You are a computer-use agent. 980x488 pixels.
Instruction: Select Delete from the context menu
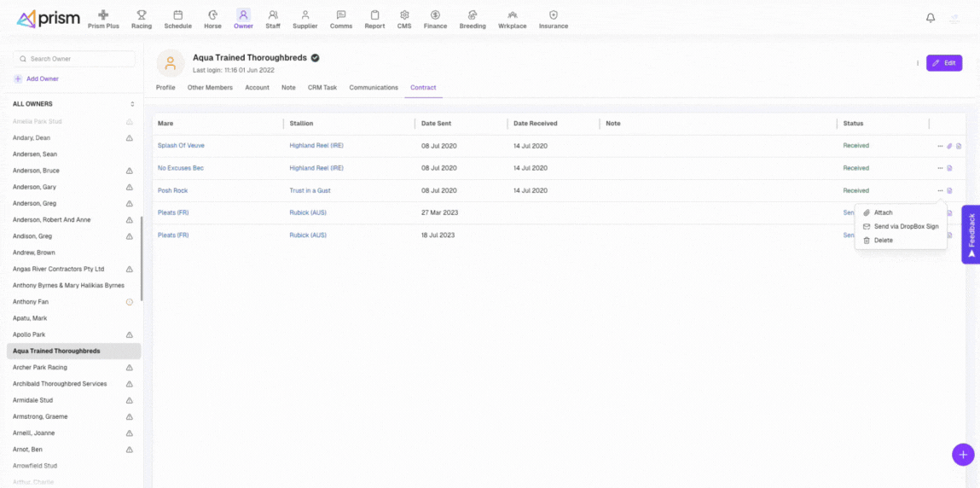[x=883, y=241]
